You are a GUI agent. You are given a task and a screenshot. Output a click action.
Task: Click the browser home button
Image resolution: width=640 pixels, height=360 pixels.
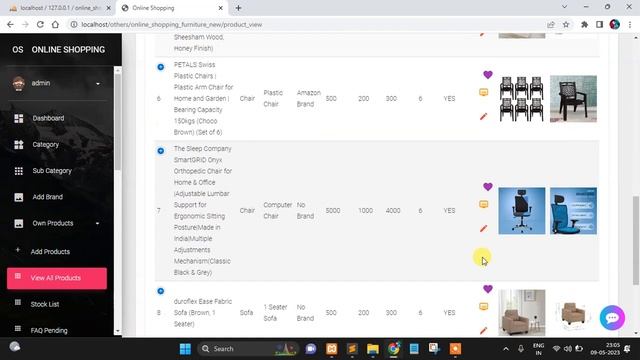point(55,24)
